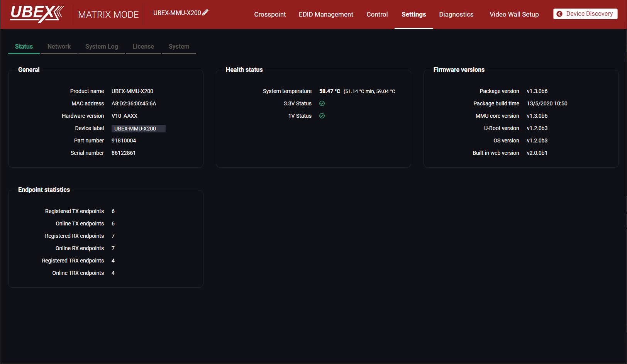The height and width of the screenshot is (364, 627).
Task: Open EDID Management page
Action: tap(326, 14)
